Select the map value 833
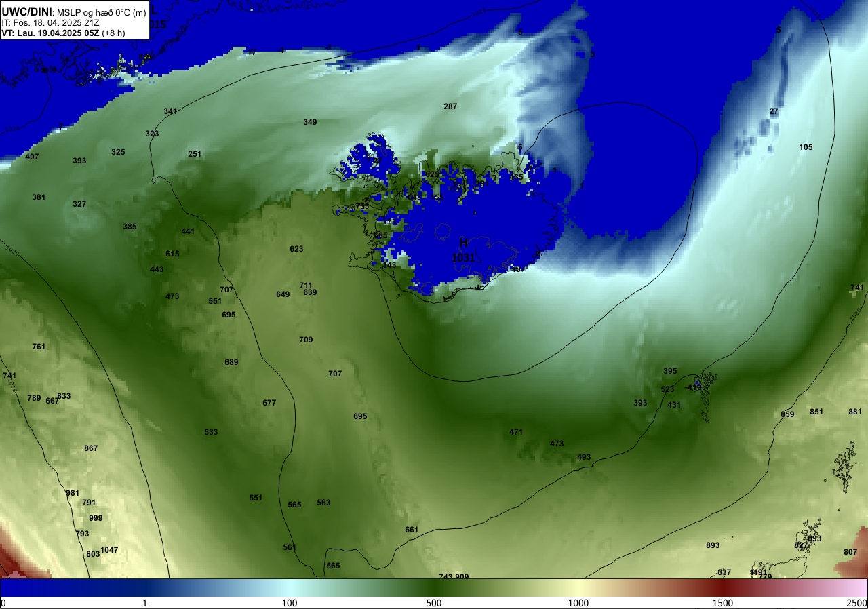Image resolution: width=868 pixels, height=609 pixels. click(x=64, y=396)
